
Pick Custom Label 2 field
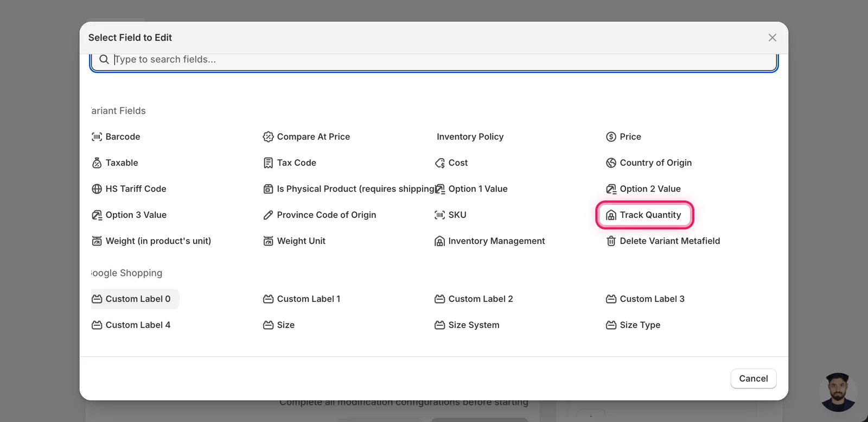click(x=474, y=299)
